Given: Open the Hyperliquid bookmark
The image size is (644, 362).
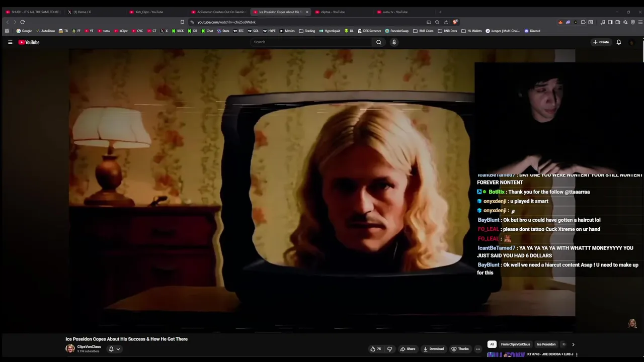Looking at the screenshot, I should point(330,31).
